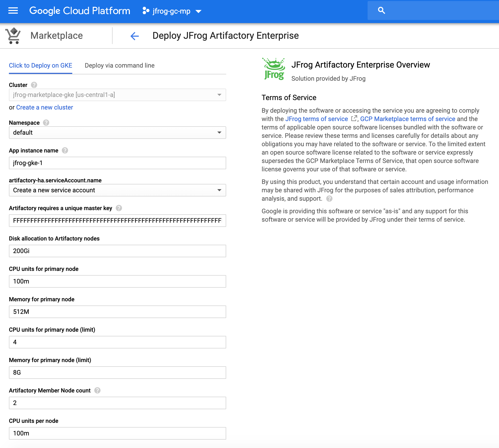Expand the Cluster dropdown

(117, 95)
